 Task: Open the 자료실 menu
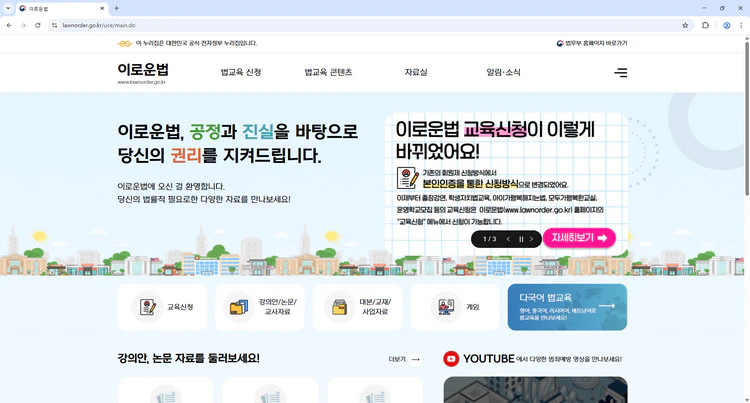(x=416, y=73)
